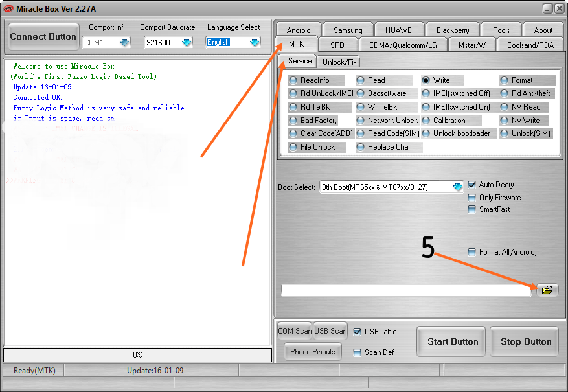Enable the SmartFast checkbox
This screenshot has height=392, width=568.
pyautogui.click(x=471, y=209)
